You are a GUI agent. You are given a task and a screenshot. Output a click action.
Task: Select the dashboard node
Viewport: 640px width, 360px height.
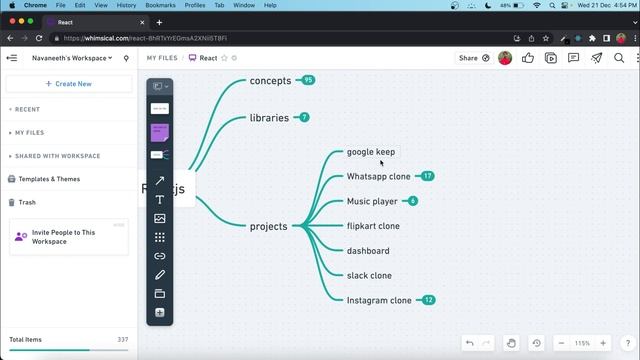368,251
